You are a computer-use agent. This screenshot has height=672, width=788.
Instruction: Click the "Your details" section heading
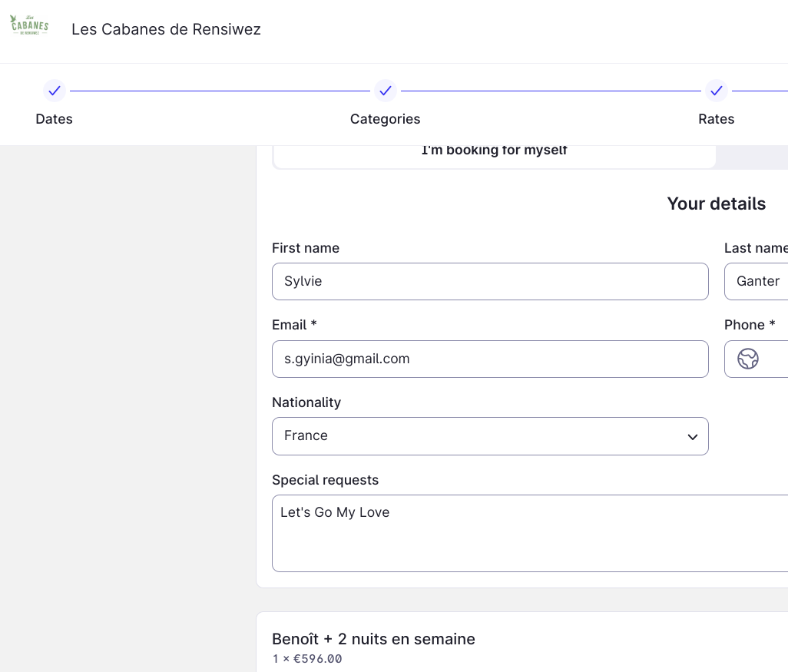tap(716, 204)
